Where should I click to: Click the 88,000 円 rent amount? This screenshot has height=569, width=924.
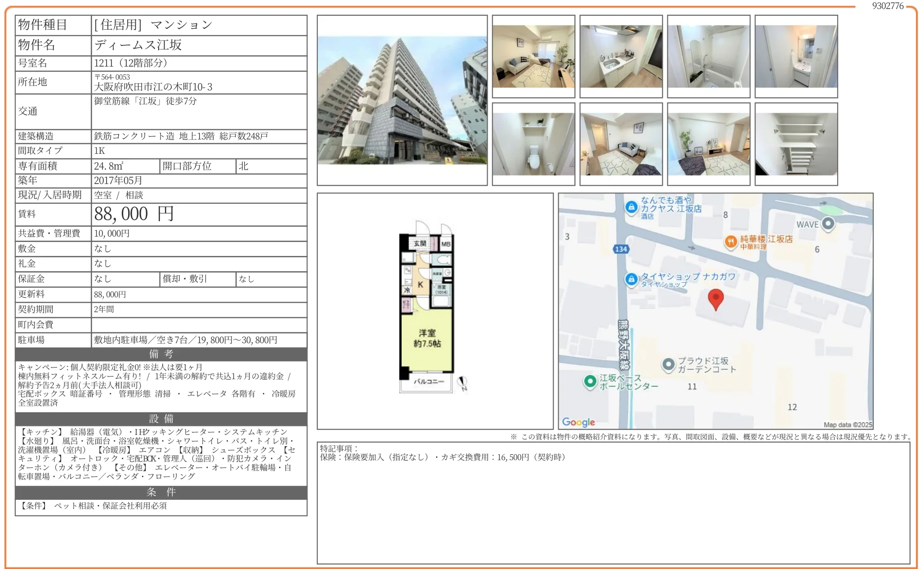[134, 214]
